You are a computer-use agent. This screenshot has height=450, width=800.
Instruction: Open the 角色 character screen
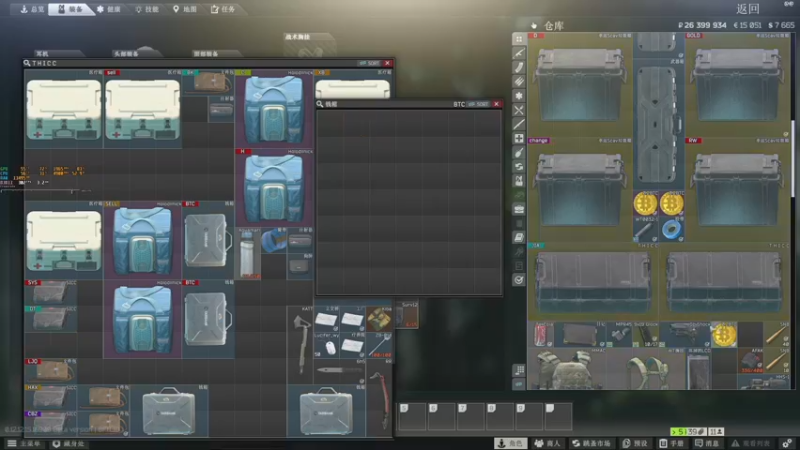coord(511,443)
